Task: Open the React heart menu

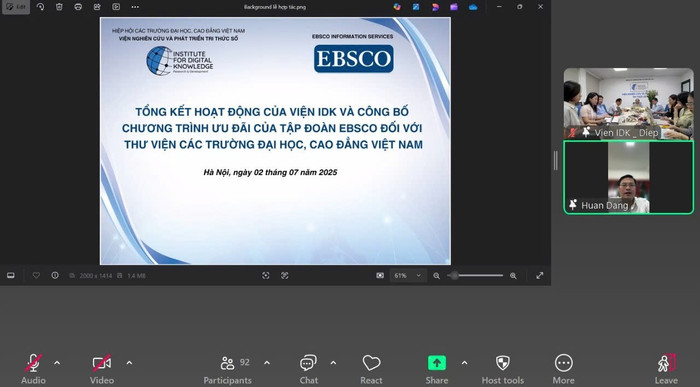Action: pyautogui.click(x=371, y=369)
